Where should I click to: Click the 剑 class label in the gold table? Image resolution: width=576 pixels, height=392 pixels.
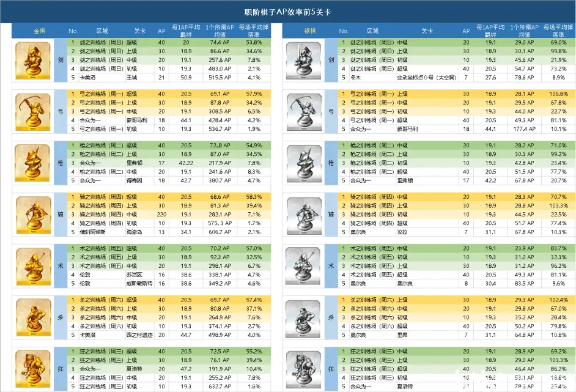coord(61,60)
